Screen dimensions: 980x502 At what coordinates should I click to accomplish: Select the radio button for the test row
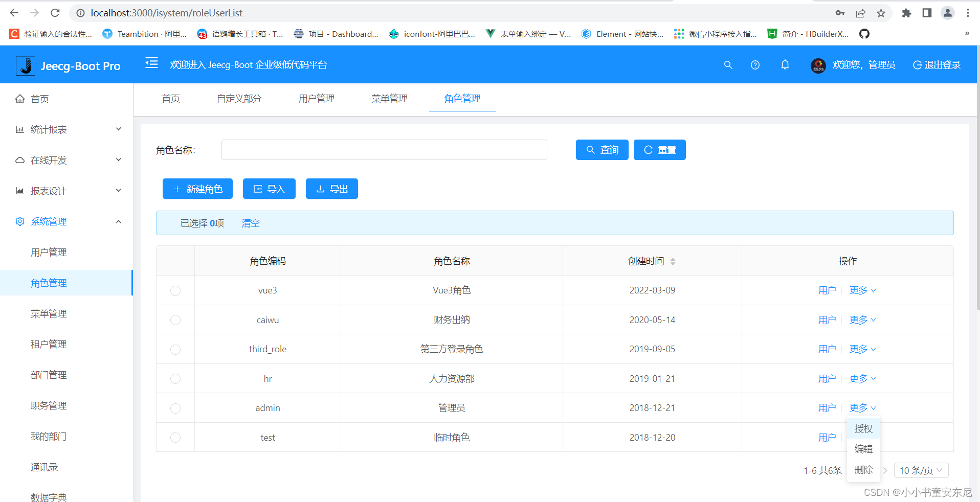click(175, 438)
